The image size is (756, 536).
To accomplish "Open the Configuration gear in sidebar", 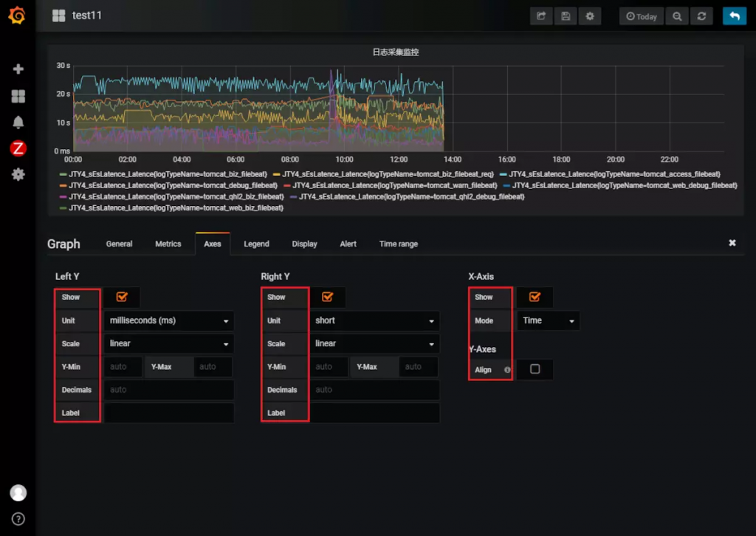I will point(18,174).
